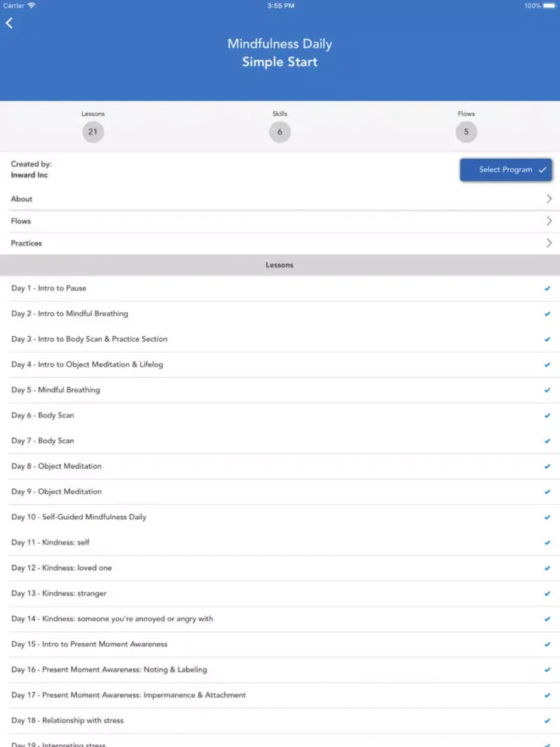This screenshot has width=560, height=747.
Task: Open lesson Day 2 - Intro to Mindful Breathing
Action: pyautogui.click(x=69, y=314)
